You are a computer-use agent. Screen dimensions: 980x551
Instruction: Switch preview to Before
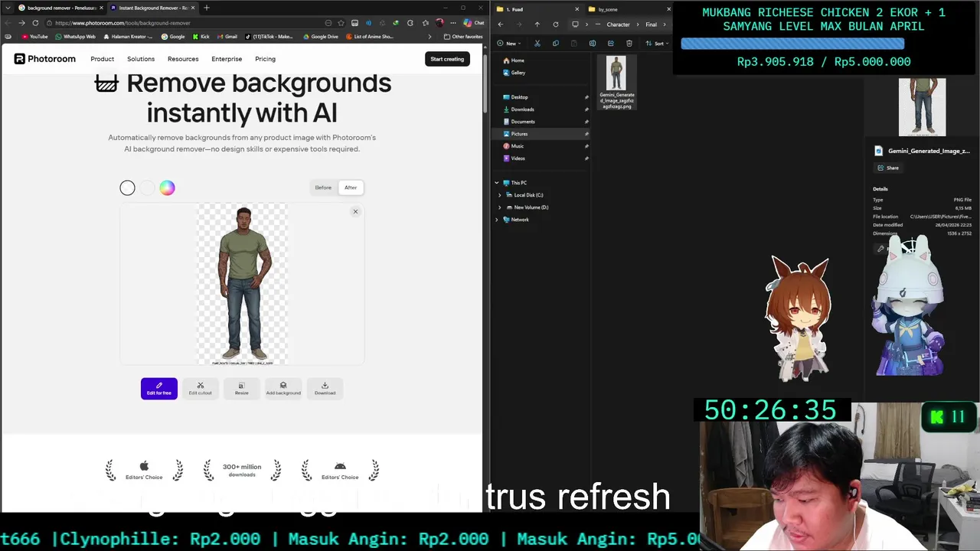[323, 187]
